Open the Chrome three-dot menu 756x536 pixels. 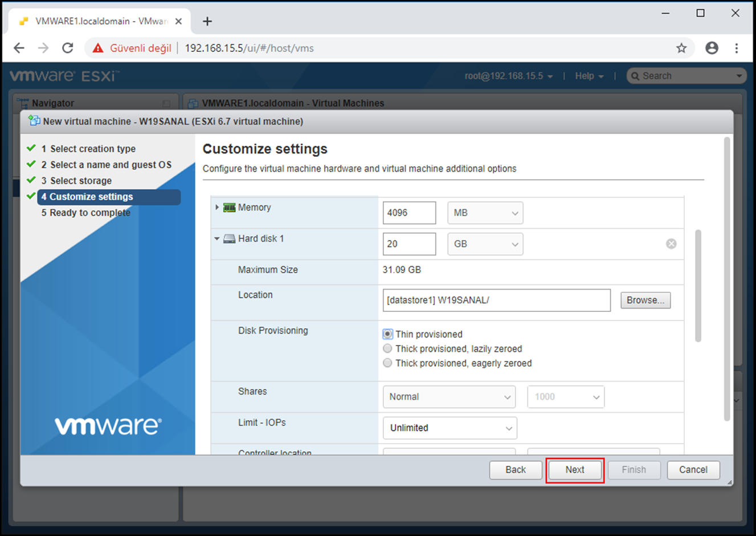[737, 48]
